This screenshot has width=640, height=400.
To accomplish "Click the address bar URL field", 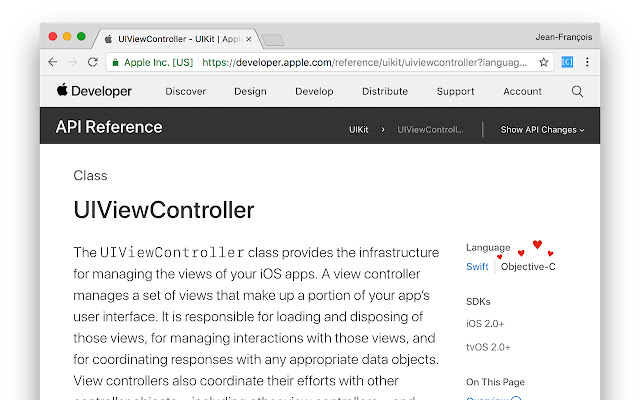I will [360, 62].
